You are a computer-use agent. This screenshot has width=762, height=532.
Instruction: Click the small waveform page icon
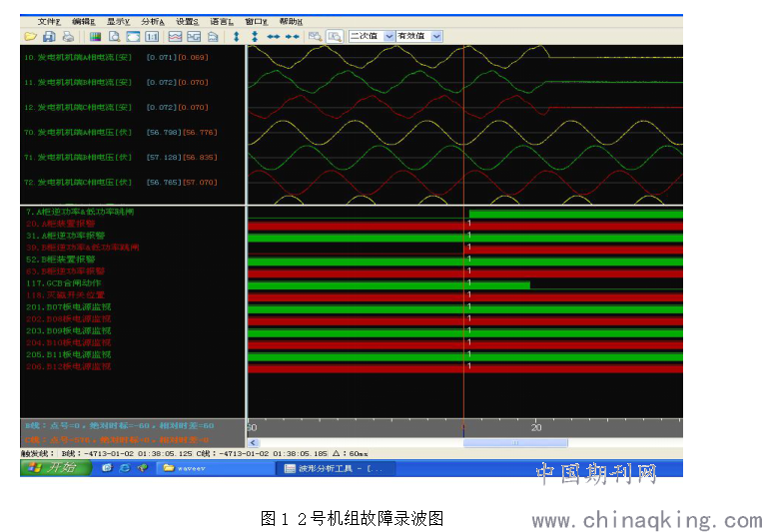[213, 37]
